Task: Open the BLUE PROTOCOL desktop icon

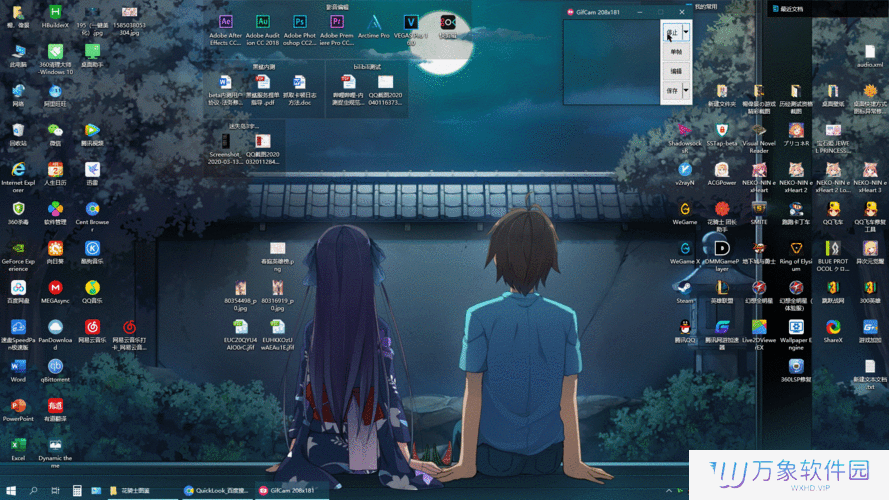Action: tap(833, 256)
